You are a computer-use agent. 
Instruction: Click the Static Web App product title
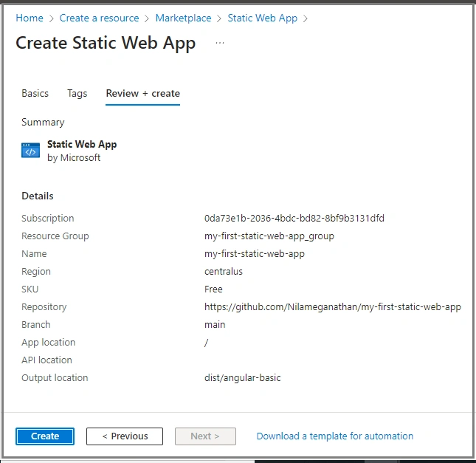coord(82,144)
